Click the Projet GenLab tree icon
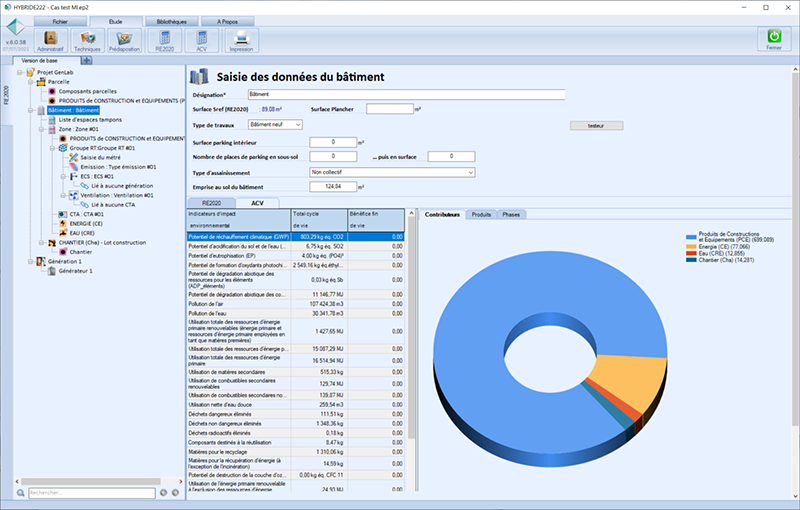Image resolution: width=800 pixels, height=510 pixels. pos(31,72)
